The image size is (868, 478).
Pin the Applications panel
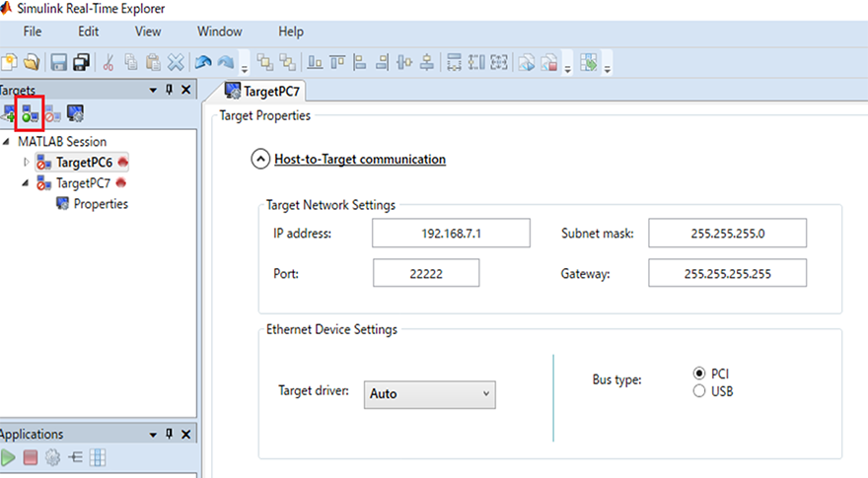pyautogui.click(x=170, y=435)
